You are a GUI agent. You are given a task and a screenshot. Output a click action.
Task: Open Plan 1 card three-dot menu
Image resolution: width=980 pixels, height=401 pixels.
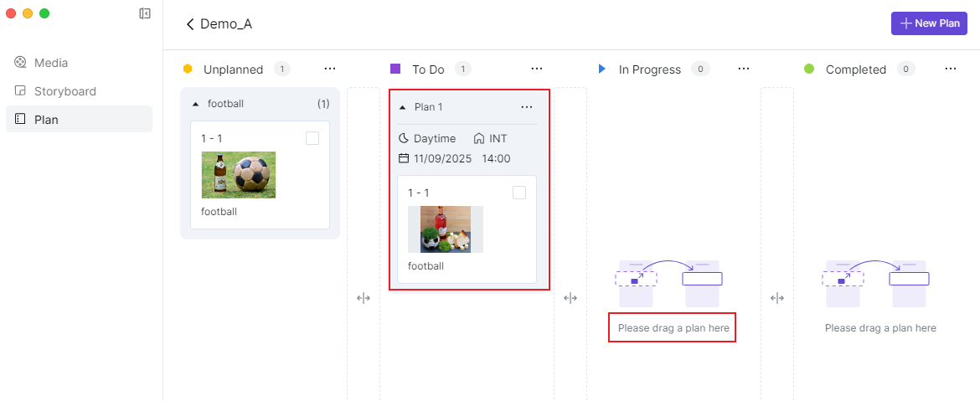(x=527, y=107)
